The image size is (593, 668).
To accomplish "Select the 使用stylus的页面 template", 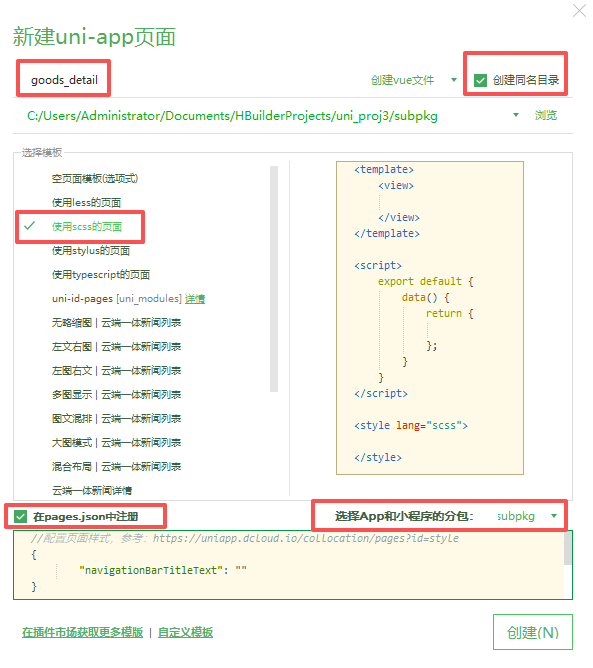I will [x=91, y=250].
